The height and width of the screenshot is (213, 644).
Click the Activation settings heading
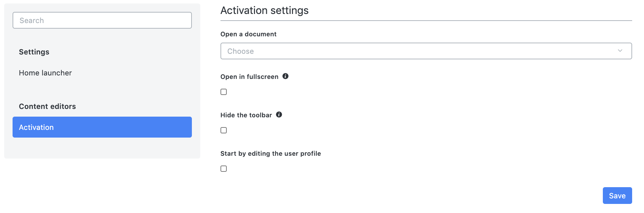[x=264, y=10]
